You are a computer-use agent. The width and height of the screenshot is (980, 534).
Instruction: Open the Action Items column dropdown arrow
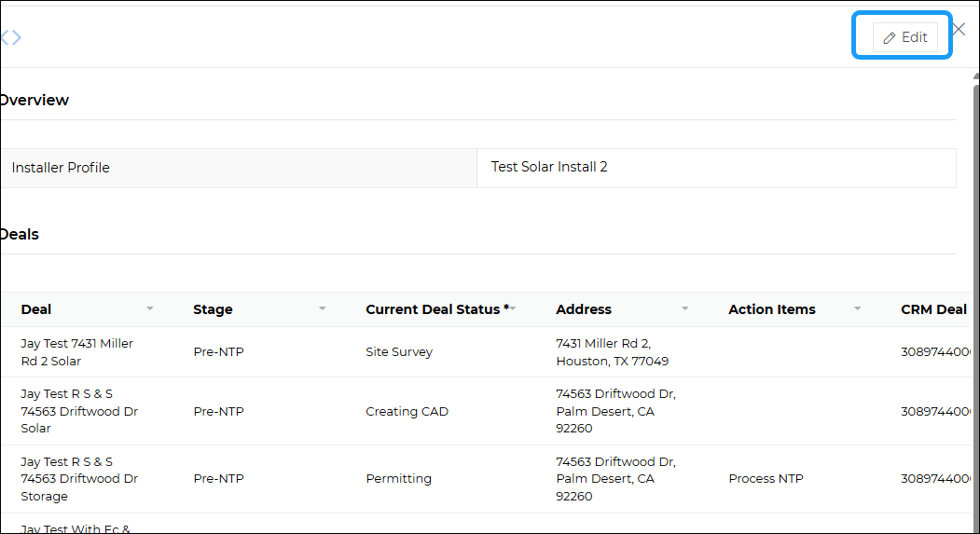[858, 308]
